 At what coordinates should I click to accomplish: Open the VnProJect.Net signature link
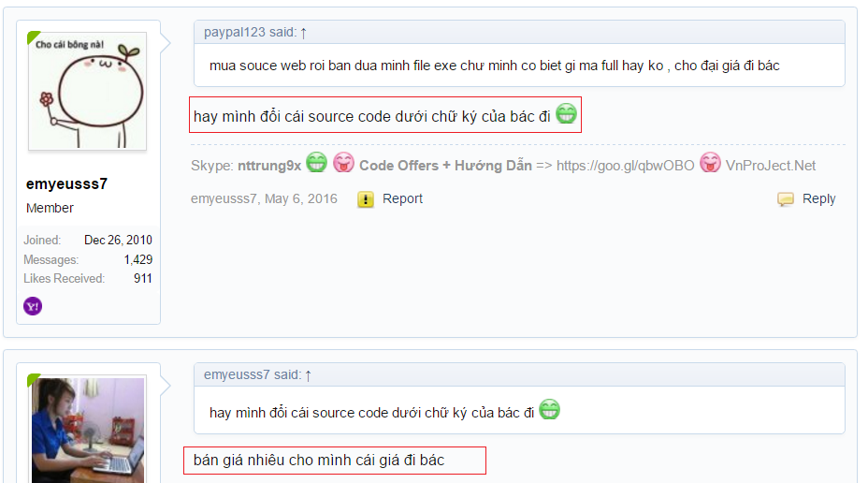tap(771, 166)
